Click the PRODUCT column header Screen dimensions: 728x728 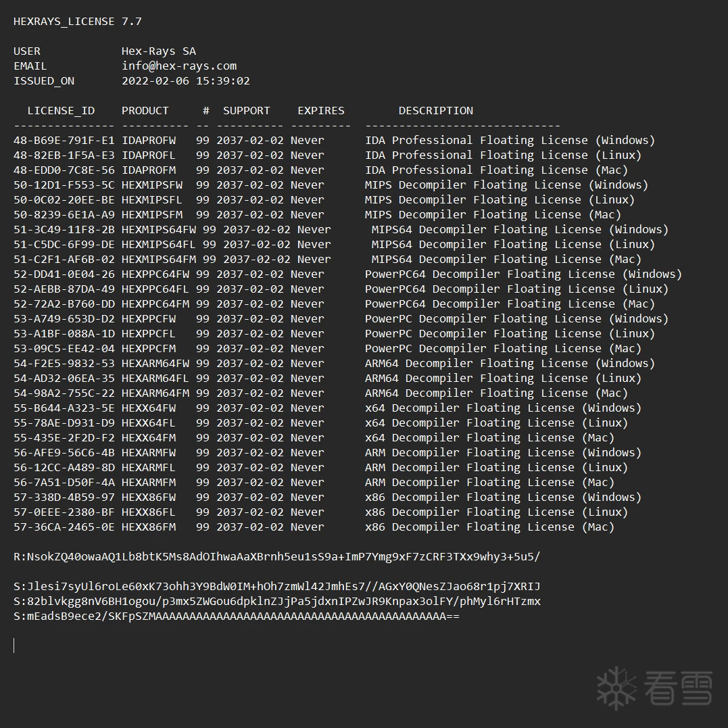click(145, 110)
